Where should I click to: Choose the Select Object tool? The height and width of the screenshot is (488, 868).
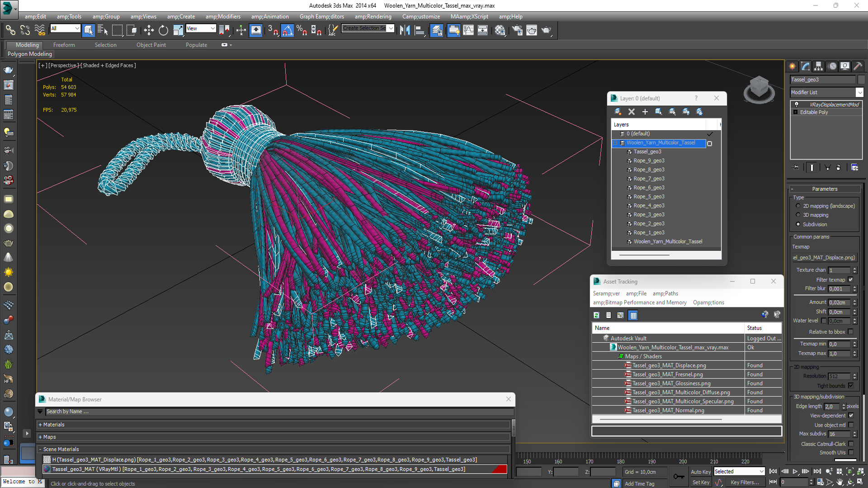(x=89, y=30)
